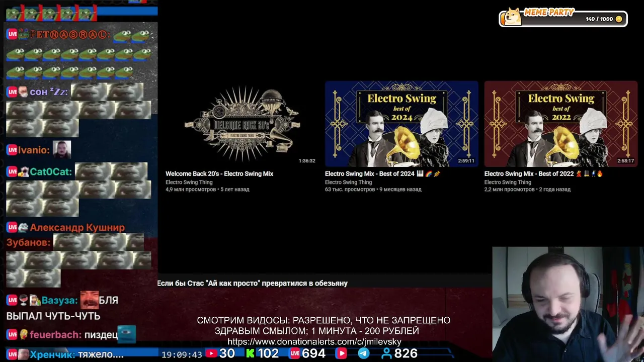
Task: Click the LIVE icon next to 694
Action: (x=295, y=353)
